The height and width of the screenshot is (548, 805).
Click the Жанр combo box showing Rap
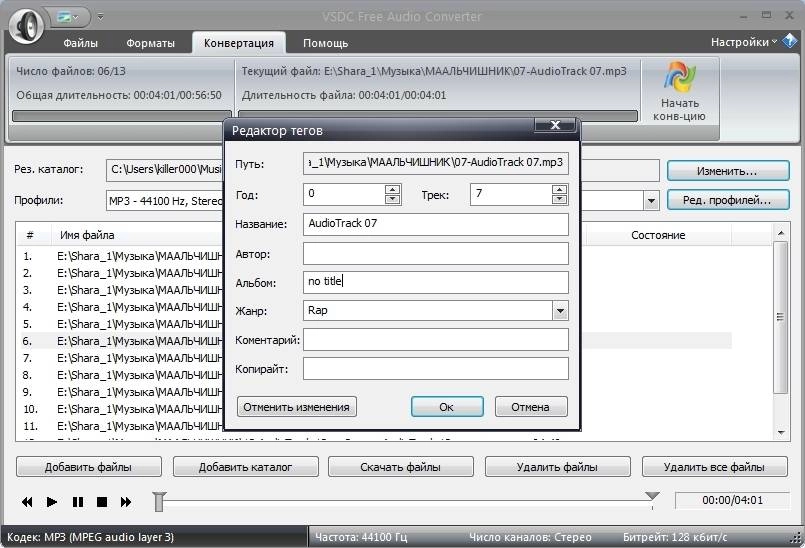click(428, 311)
